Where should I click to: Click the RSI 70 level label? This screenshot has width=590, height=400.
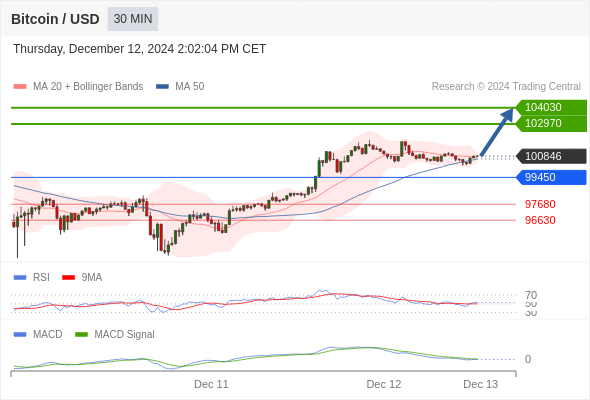pos(531,295)
